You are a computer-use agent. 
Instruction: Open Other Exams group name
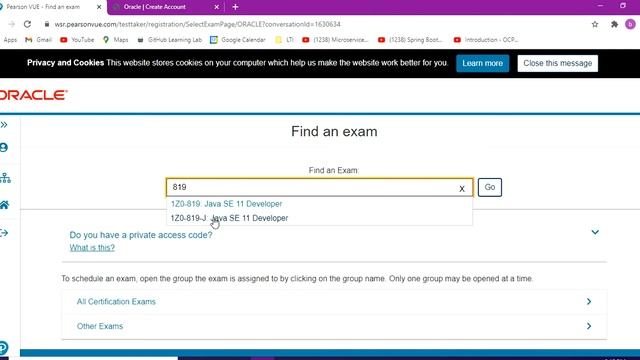click(x=100, y=326)
